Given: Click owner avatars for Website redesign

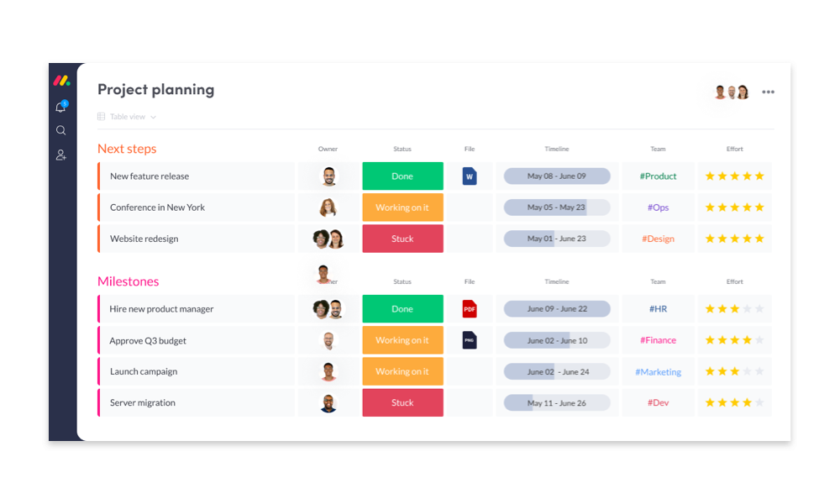Looking at the screenshot, I should point(328,239).
